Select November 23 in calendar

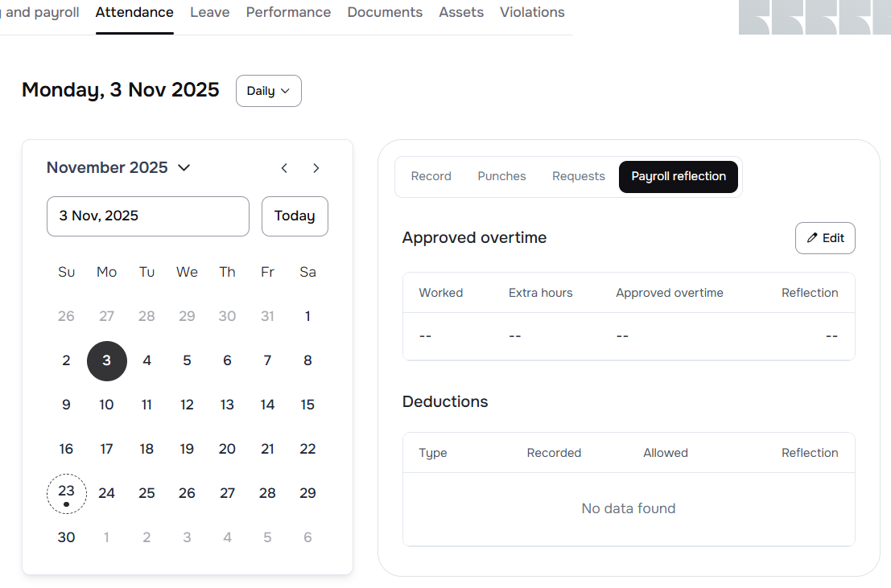click(x=67, y=493)
